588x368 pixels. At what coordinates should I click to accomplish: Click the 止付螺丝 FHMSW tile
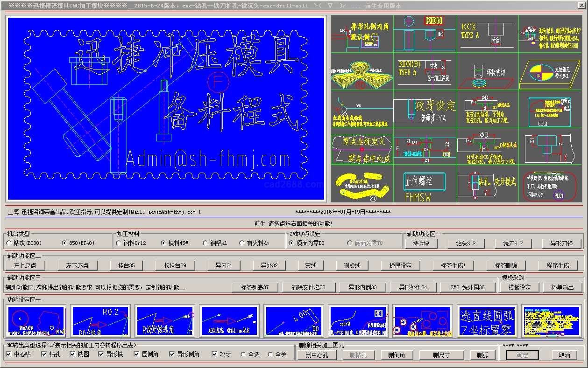(x=424, y=184)
